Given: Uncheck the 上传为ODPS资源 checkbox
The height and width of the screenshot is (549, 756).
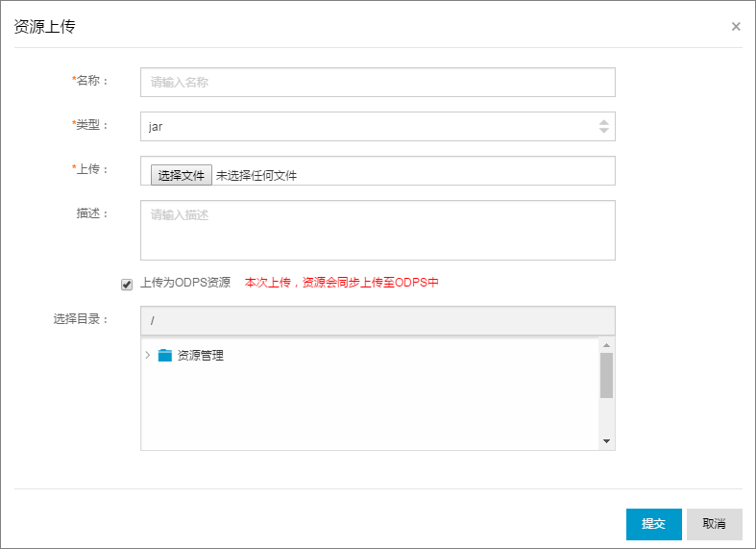Looking at the screenshot, I should (x=127, y=285).
